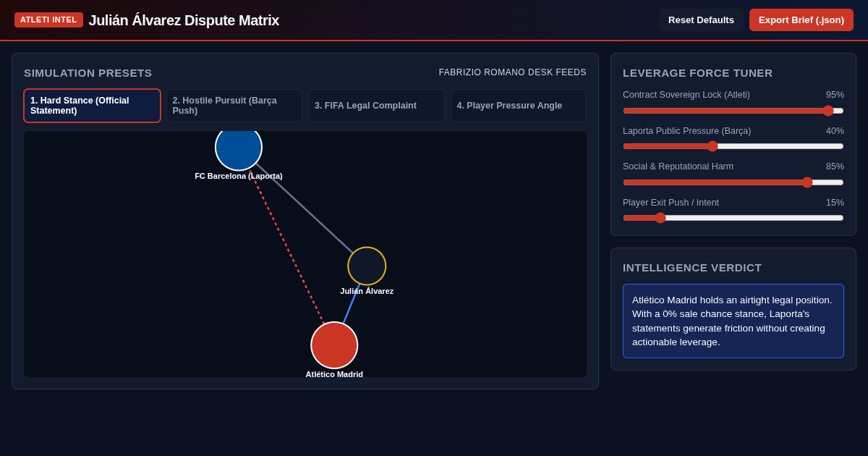
Task: Click the red Atlético Madrid node
Action: tap(334, 345)
